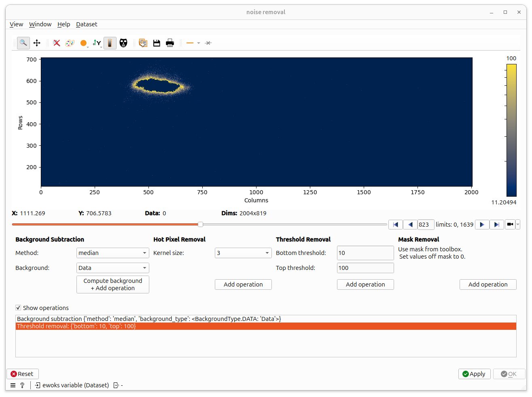This screenshot has width=532, height=397.
Task: Open the colormap palette dialog
Action: 70,43
